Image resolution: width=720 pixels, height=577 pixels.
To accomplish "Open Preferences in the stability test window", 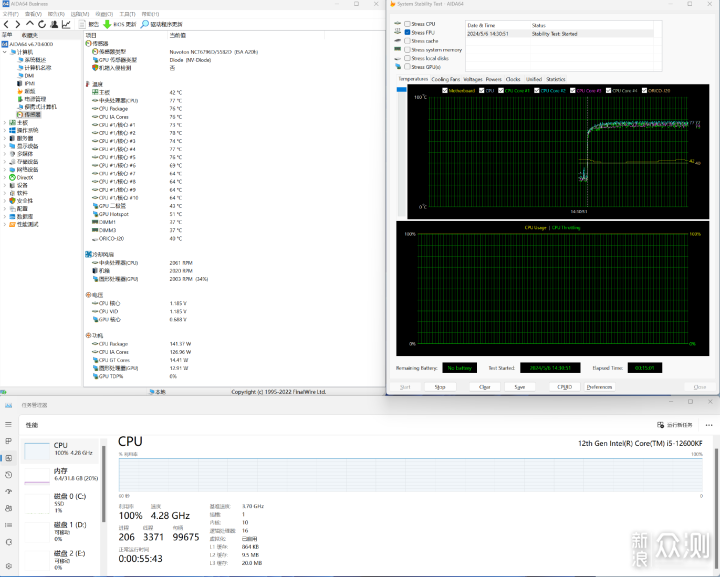I will [x=599, y=387].
